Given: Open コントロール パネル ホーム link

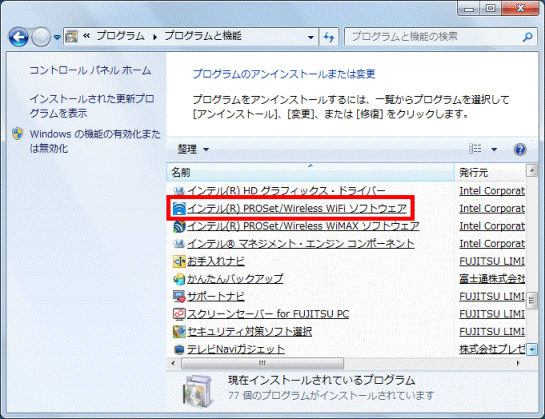Looking at the screenshot, I should [x=90, y=71].
